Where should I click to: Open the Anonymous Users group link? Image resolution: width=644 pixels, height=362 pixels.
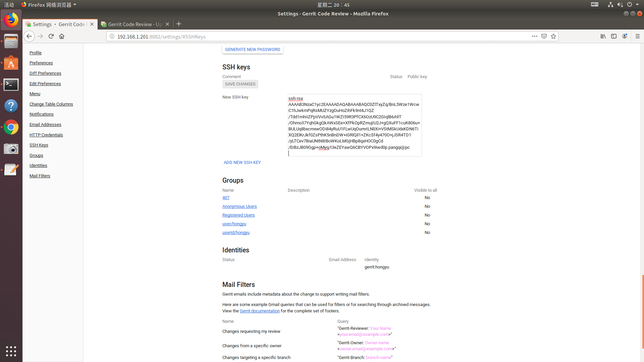[239, 206]
